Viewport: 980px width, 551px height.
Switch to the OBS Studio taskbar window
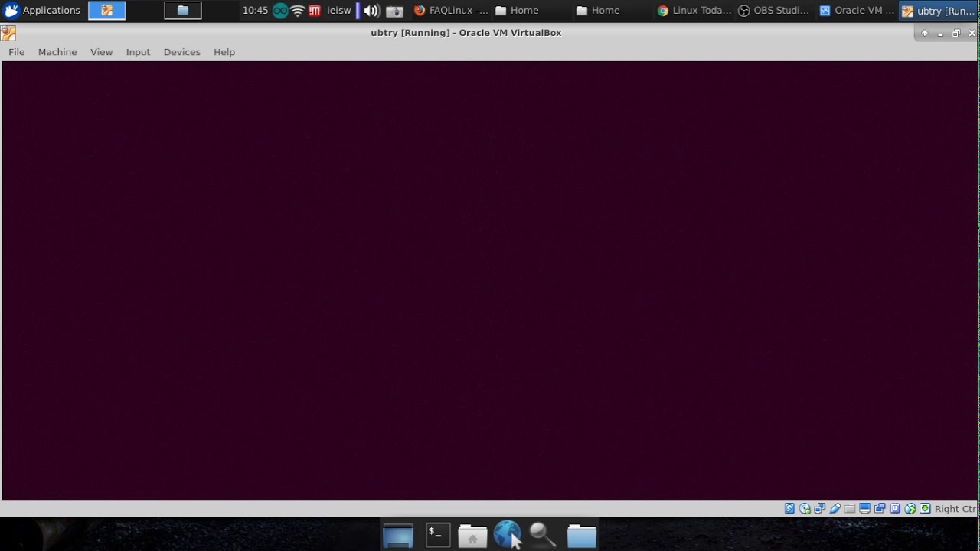coord(773,11)
